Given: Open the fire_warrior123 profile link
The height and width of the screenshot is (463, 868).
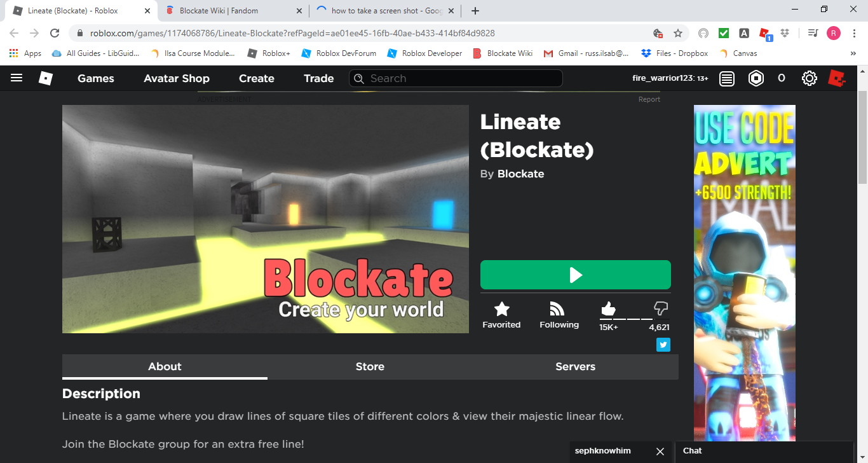Looking at the screenshot, I should [x=670, y=78].
